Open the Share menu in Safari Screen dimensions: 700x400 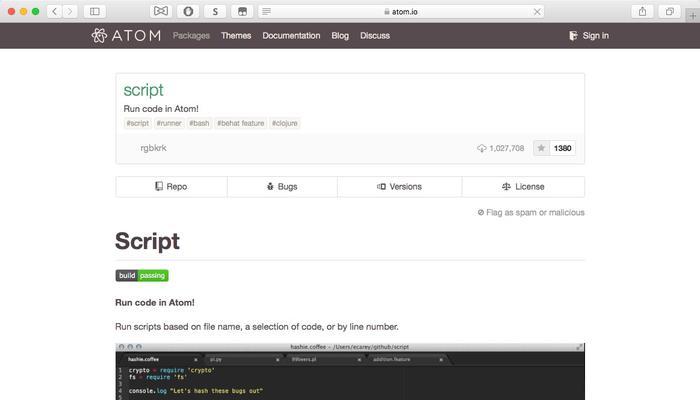pyautogui.click(x=642, y=12)
